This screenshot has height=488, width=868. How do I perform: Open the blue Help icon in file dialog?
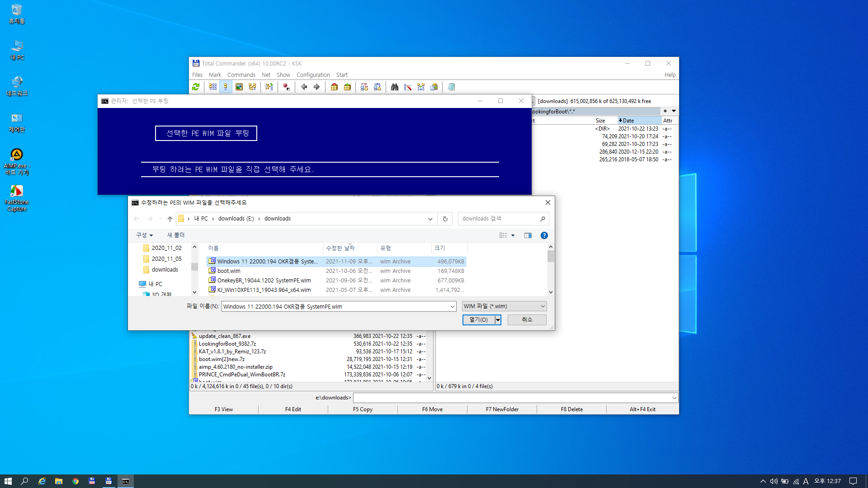click(544, 235)
